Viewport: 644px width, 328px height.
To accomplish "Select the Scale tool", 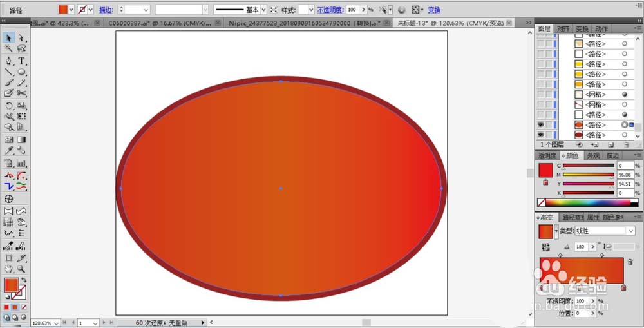I will coord(22,106).
